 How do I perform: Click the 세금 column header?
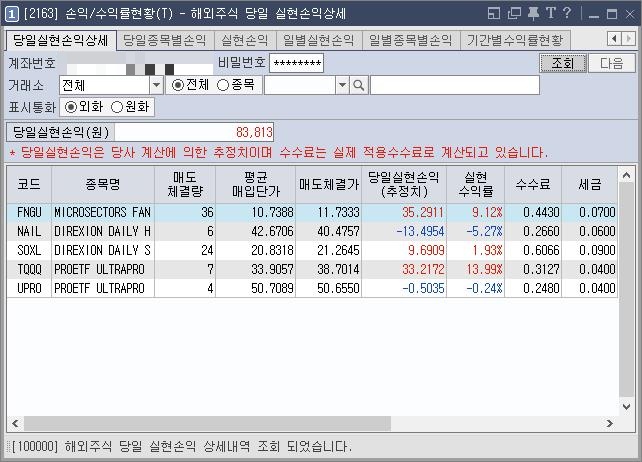tap(590, 184)
